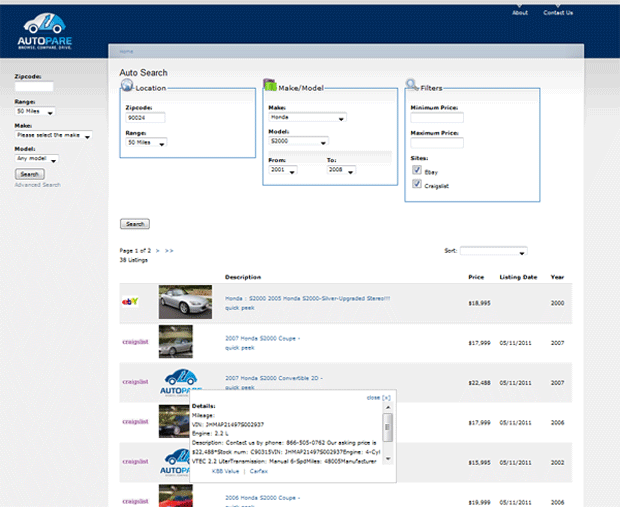620x507 pixels.
Task: Open the Advanced Search link
Action: [38, 185]
